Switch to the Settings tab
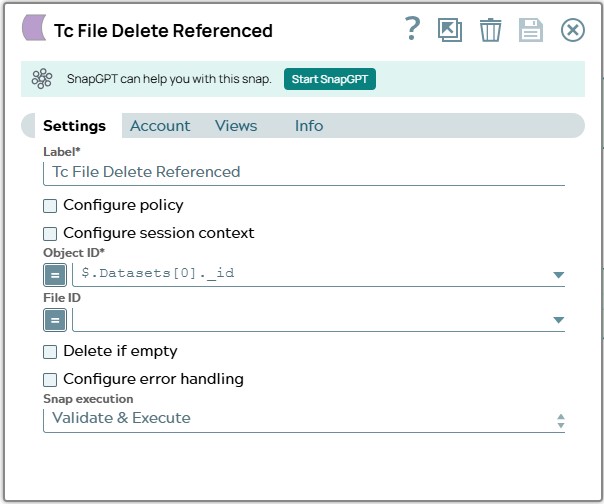This screenshot has height=504, width=604. pyautogui.click(x=74, y=126)
